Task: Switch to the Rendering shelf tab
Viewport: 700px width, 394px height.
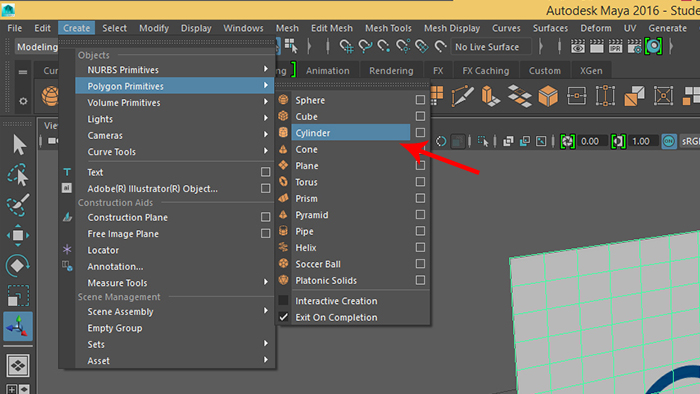Action: click(391, 71)
